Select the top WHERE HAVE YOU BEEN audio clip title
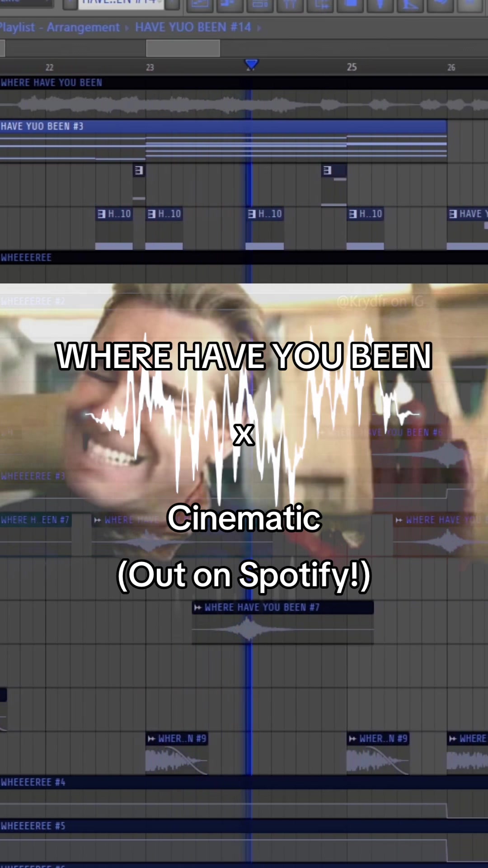The width and height of the screenshot is (488, 868). click(52, 83)
